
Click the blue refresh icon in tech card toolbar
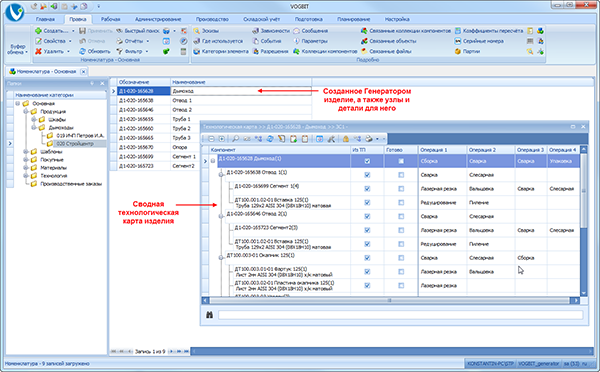coord(270,139)
